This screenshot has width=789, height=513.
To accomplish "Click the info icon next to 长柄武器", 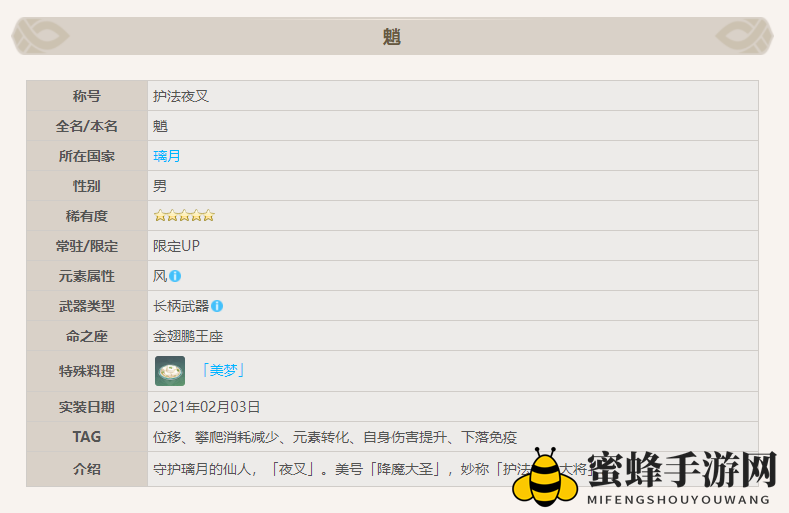I will tap(217, 306).
